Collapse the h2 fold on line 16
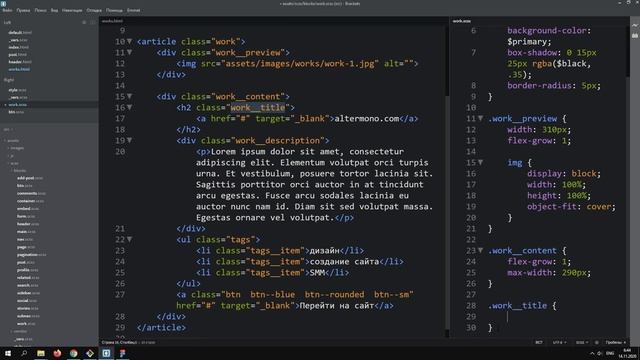Screen dimensions: 640x360 (x=129, y=108)
